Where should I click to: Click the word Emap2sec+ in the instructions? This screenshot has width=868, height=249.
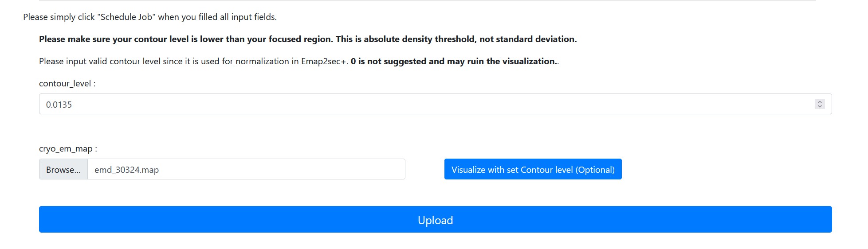point(323,61)
